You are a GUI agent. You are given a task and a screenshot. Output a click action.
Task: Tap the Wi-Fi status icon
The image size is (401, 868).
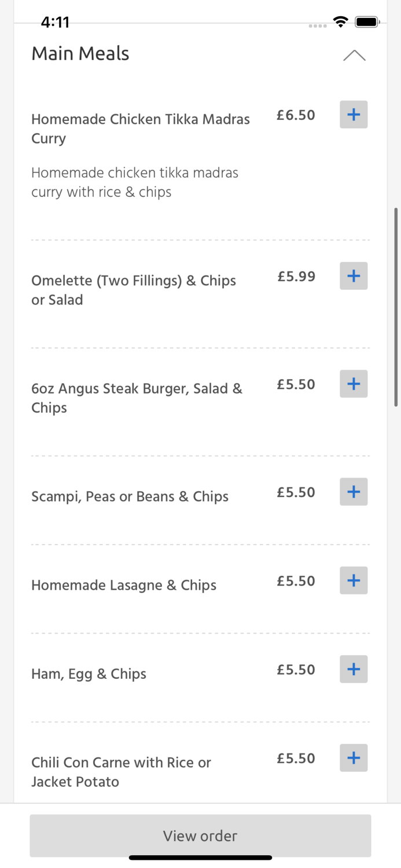pyautogui.click(x=340, y=22)
